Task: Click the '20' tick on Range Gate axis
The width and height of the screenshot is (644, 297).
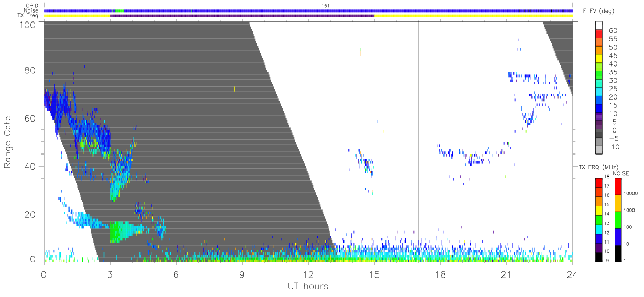Action: click(x=31, y=214)
